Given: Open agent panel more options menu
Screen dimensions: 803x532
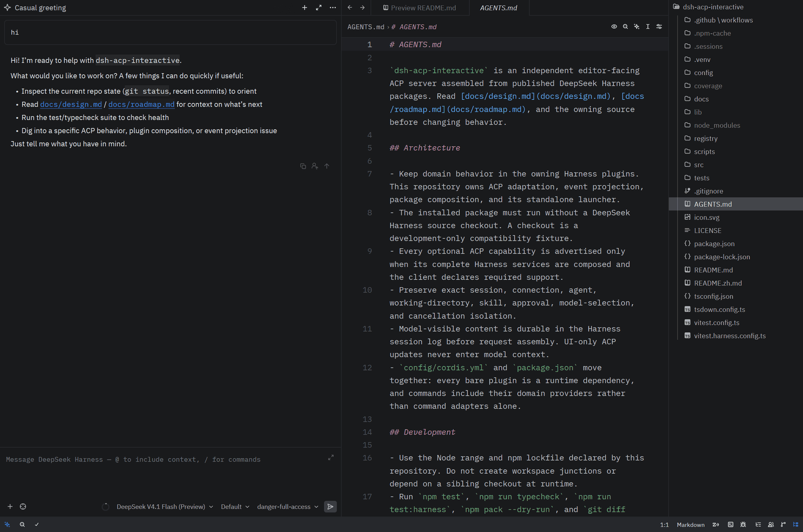Looking at the screenshot, I should [x=333, y=8].
